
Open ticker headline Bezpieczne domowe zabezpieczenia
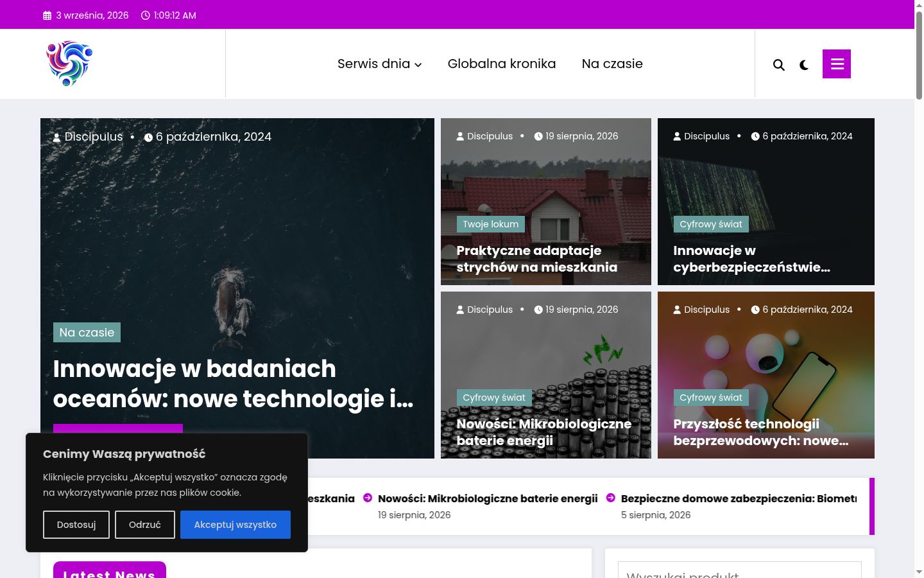[739, 498]
